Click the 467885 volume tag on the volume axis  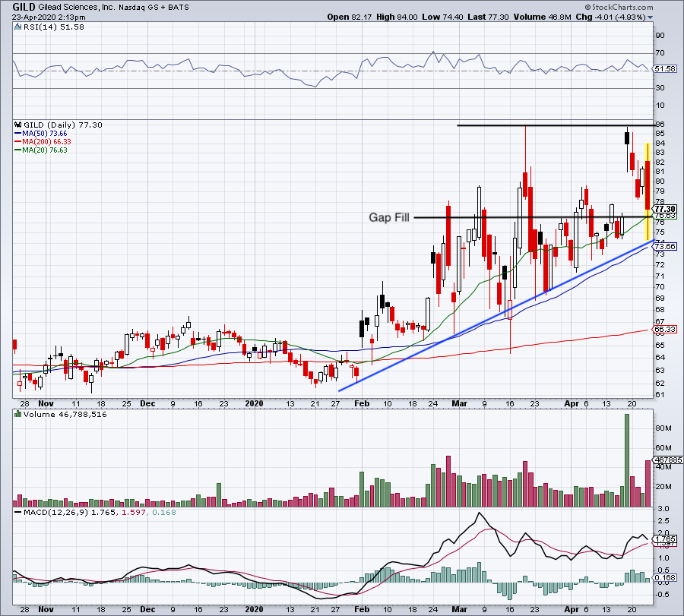click(x=669, y=460)
